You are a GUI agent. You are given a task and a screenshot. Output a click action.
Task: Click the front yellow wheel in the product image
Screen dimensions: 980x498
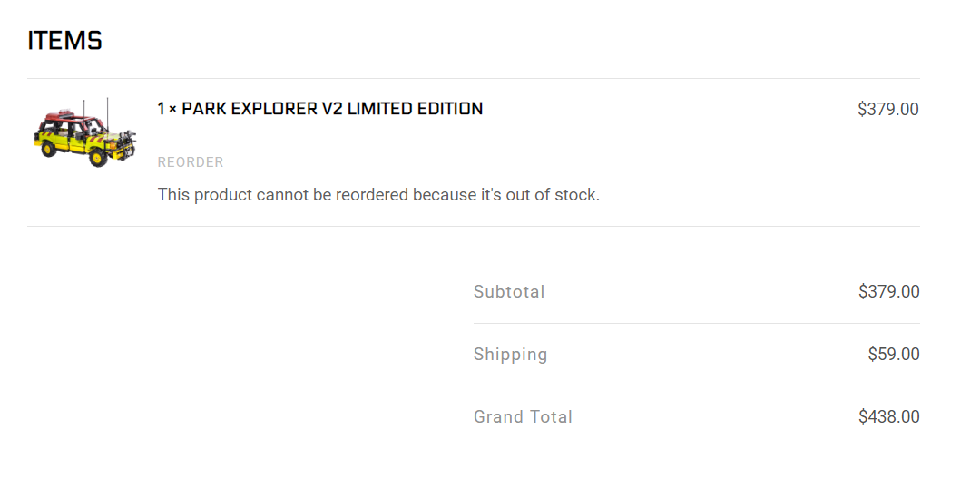coord(97,157)
